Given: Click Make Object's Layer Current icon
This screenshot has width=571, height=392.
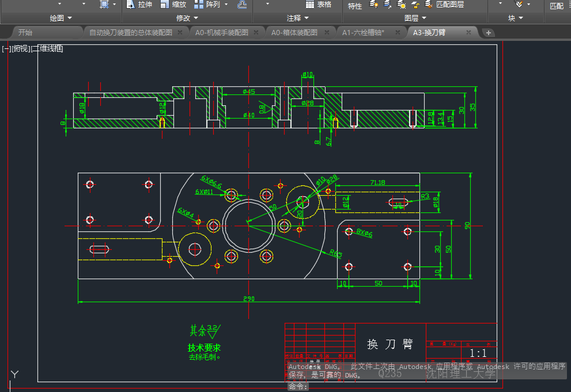Looking at the screenshot, I should pyautogui.click(x=387, y=5).
